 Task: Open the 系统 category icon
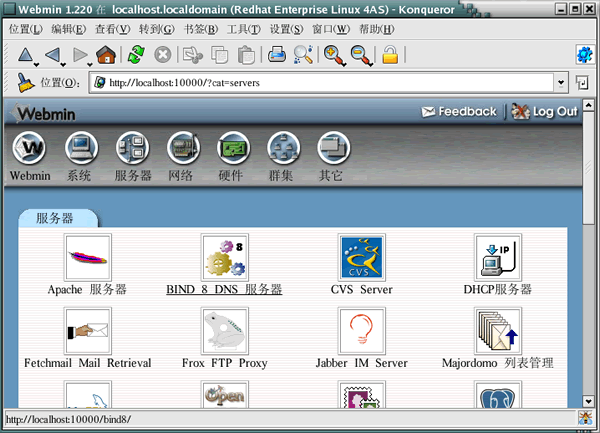click(81, 148)
